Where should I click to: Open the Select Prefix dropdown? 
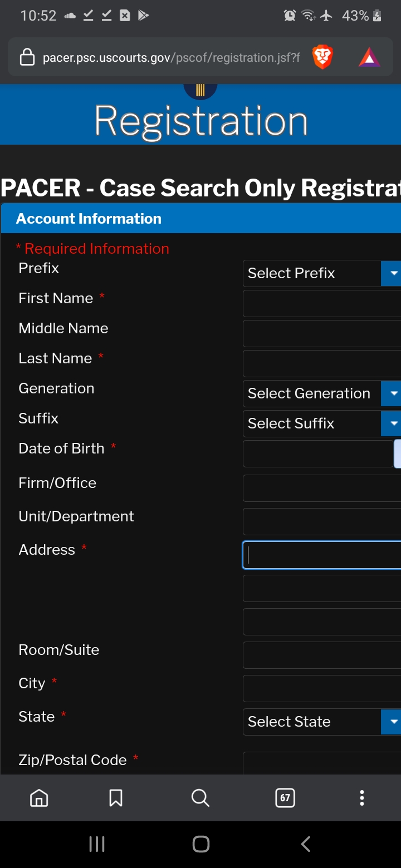coord(322,273)
